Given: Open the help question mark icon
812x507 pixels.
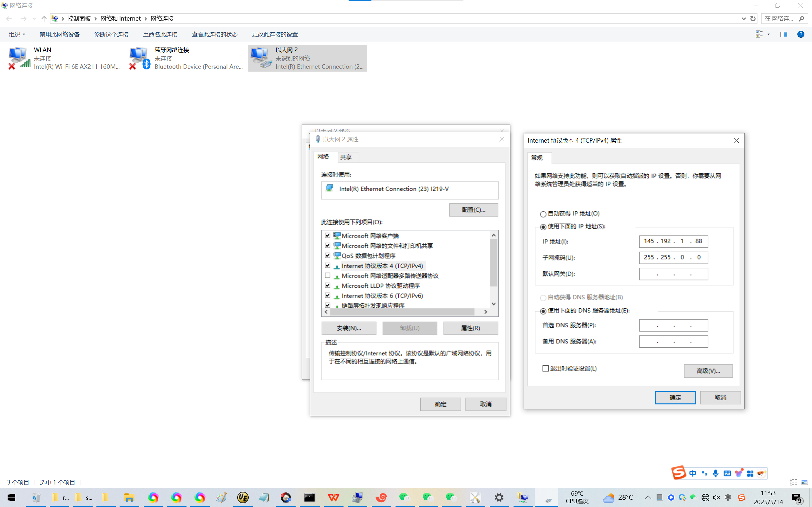Looking at the screenshot, I should click(x=801, y=34).
